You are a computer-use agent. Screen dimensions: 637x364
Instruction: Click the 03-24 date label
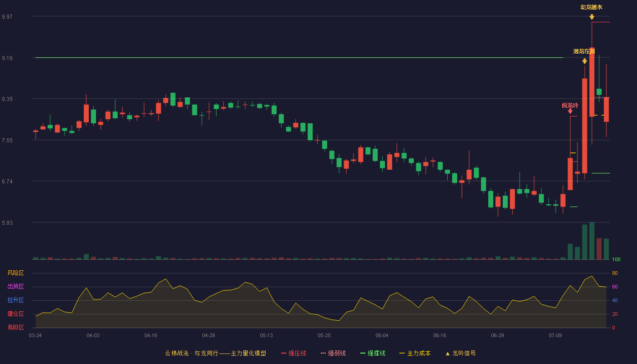coord(35,335)
